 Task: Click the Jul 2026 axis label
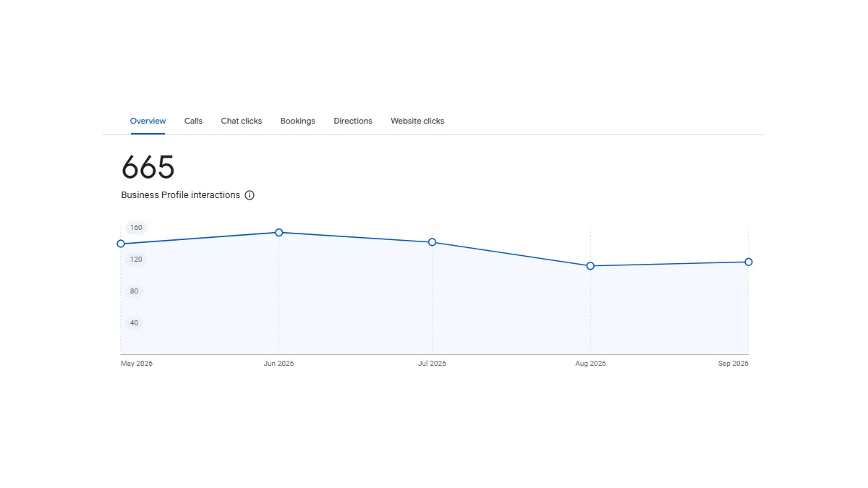[x=432, y=364]
